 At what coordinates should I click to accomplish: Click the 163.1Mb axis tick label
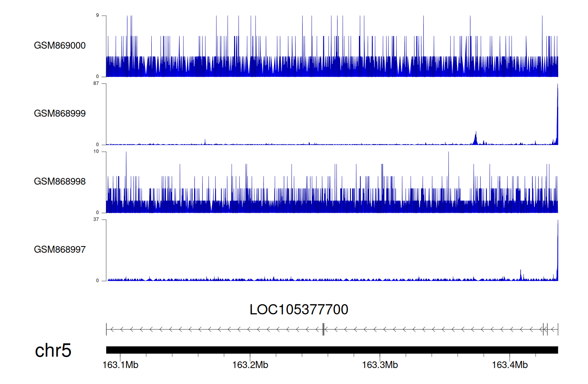120,365
